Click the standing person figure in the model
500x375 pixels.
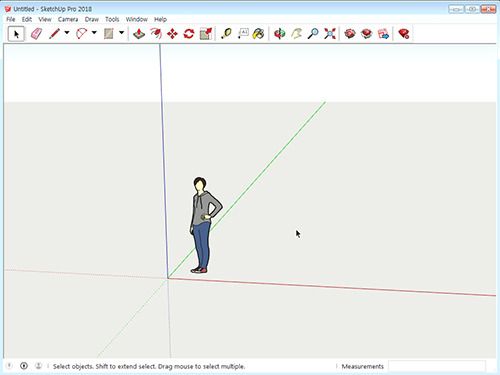pyautogui.click(x=203, y=225)
